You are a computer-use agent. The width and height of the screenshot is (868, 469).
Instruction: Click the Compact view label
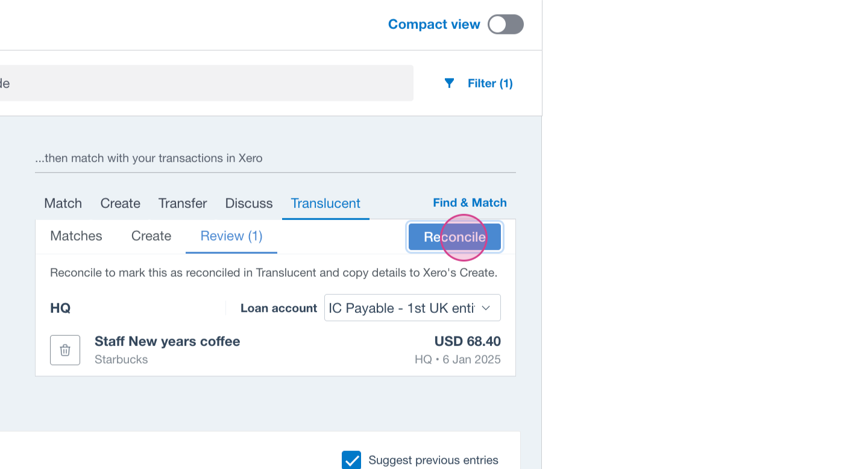tap(434, 25)
